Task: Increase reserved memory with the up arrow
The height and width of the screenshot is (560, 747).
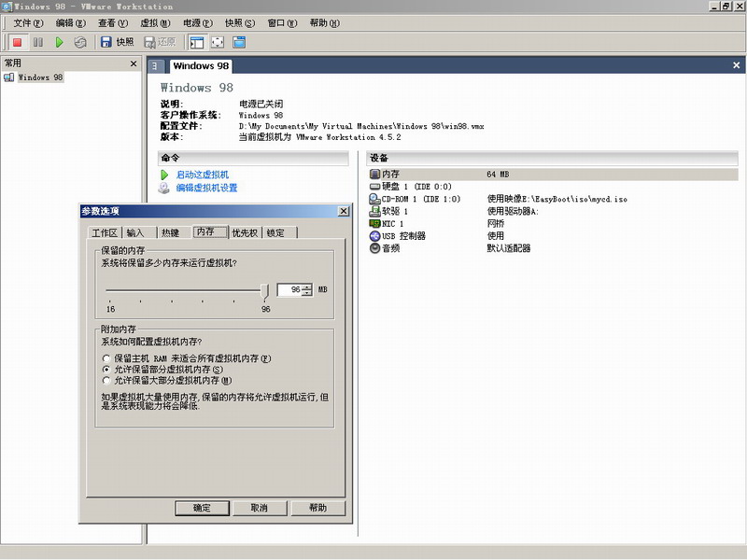Action: click(x=307, y=287)
